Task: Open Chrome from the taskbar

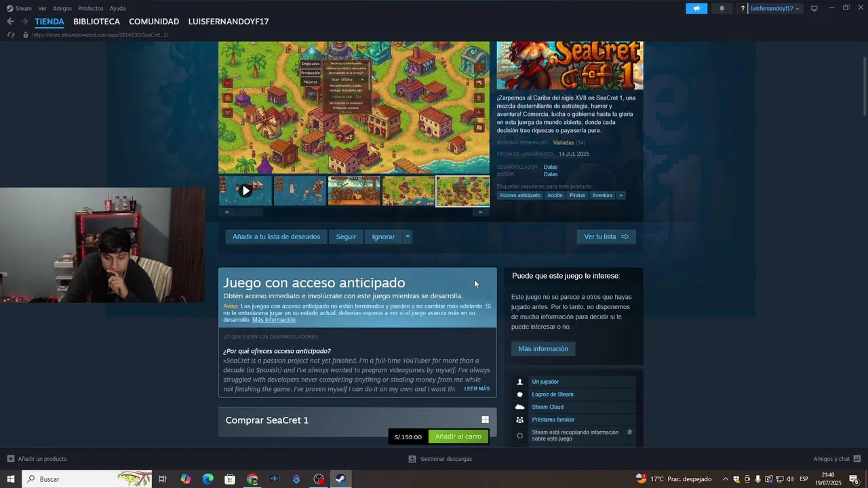Action: point(252,479)
